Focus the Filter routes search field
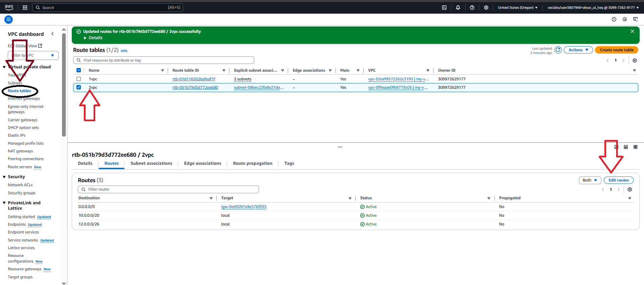 pyautogui.click(x=168, y=189)
